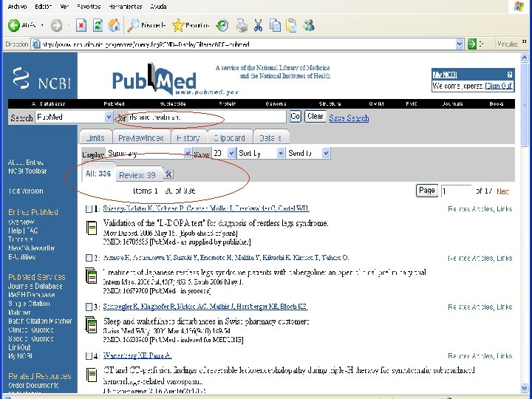532x399 pixels.
Task: Open the Archivo menu
Action: click(x=17, y=7)
